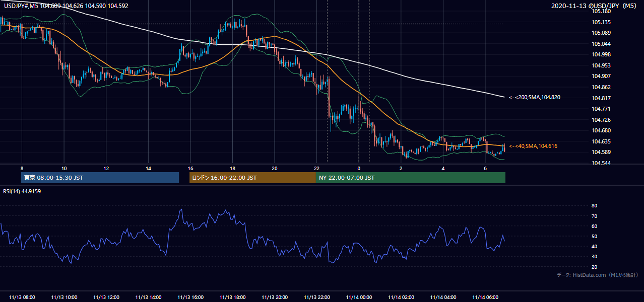Click the bottom time label 11/13 22:00

tap(316, 297)
